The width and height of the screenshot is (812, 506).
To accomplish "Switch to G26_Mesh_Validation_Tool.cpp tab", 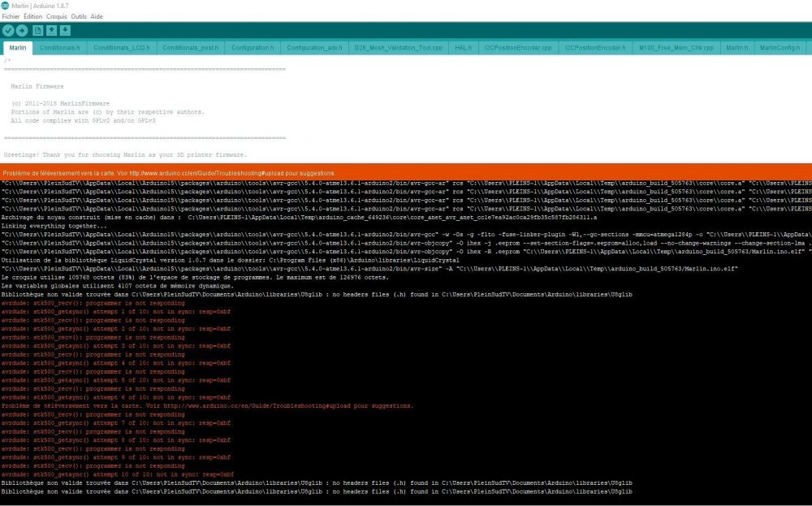I will tap(398, 48).
